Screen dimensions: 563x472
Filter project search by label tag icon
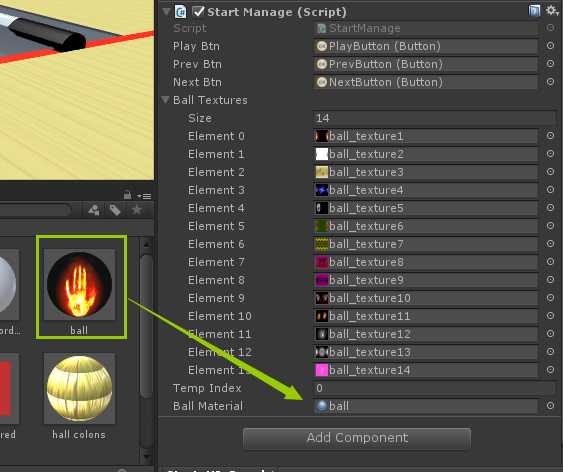tap(115, 210)
